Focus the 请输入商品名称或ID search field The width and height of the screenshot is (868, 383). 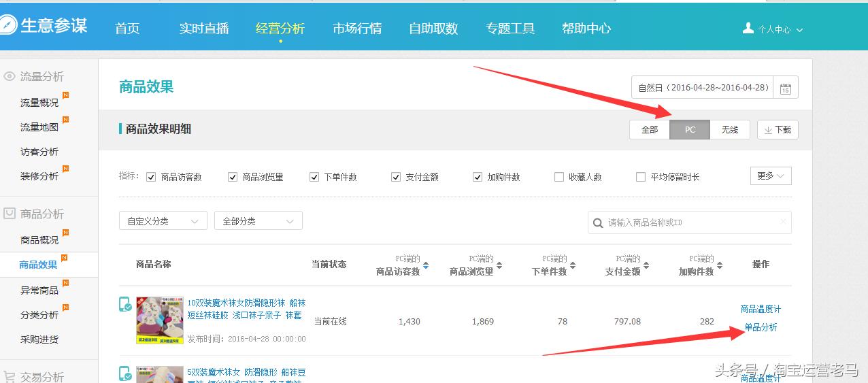click(x=689, y=222)
